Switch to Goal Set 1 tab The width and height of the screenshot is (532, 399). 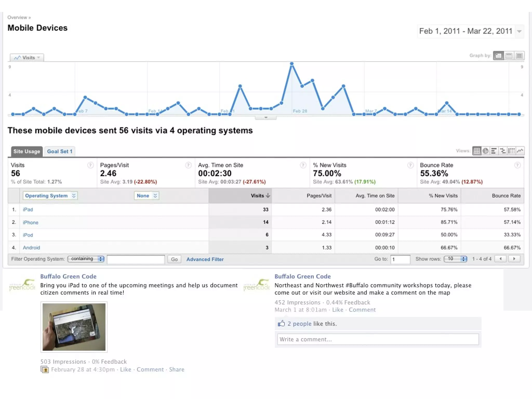(60, 151)
